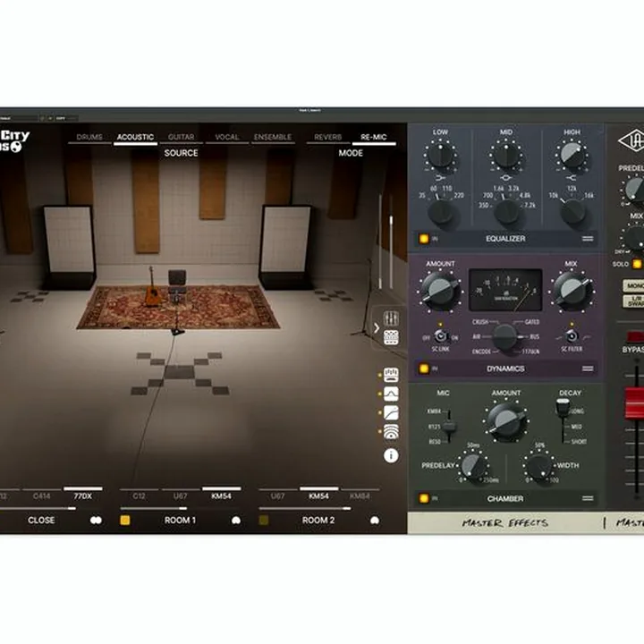Switch to REVERB mode
Image resolution: width=644 pixels, height=644 pixels.
327,137
